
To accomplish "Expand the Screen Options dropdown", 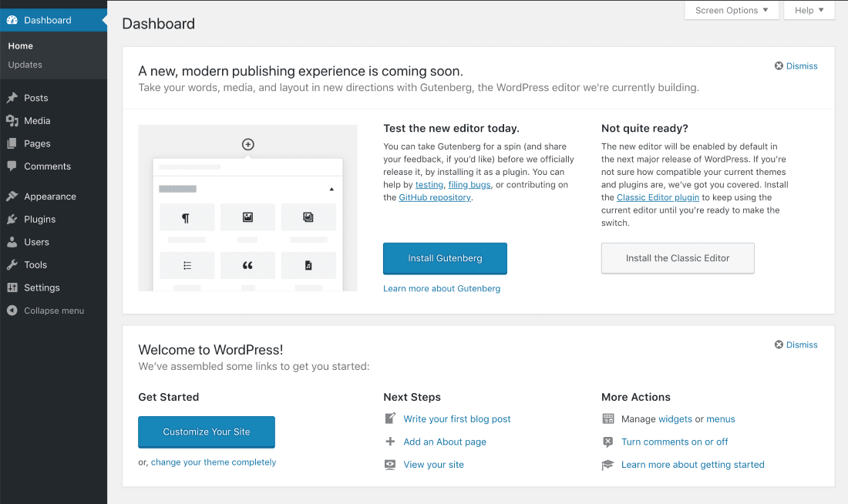I will (731, 10).
